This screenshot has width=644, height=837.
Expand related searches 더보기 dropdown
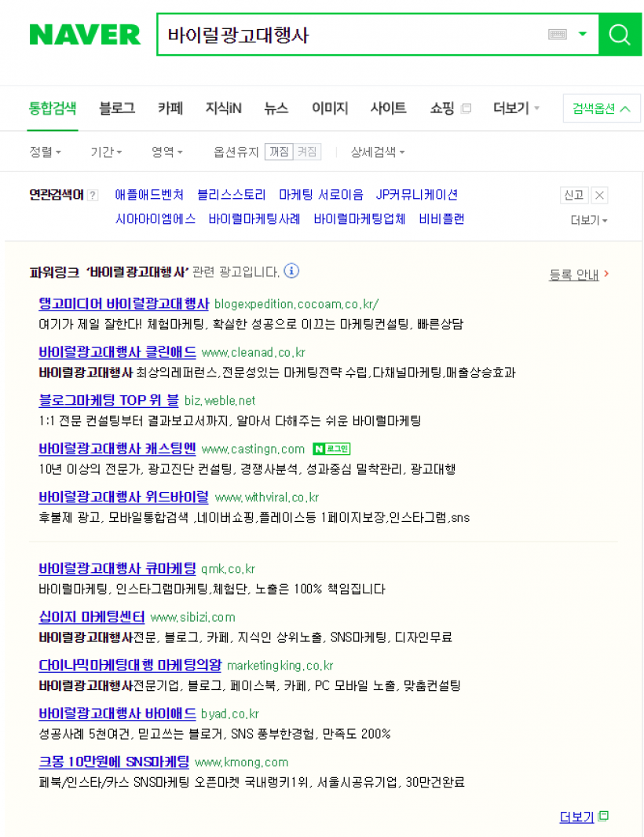(x=589, y=221)
